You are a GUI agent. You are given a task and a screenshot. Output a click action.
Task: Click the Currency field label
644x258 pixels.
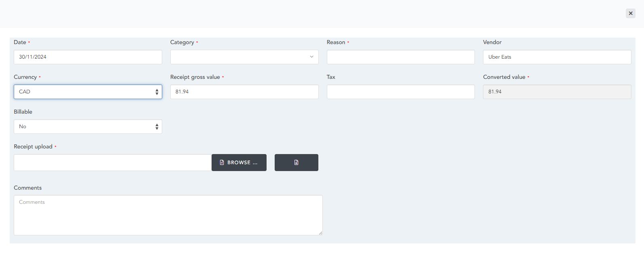coord(25,77)
